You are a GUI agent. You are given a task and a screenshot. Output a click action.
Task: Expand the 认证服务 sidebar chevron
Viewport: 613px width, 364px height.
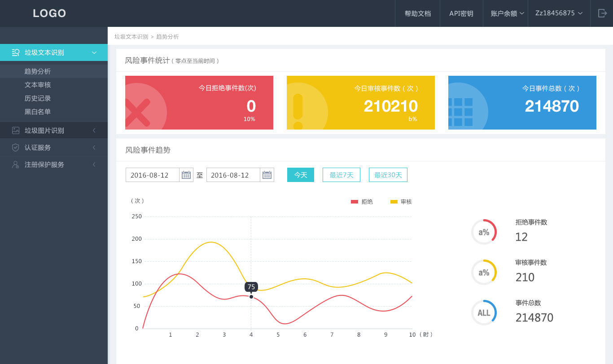click(x=94, y=147)
